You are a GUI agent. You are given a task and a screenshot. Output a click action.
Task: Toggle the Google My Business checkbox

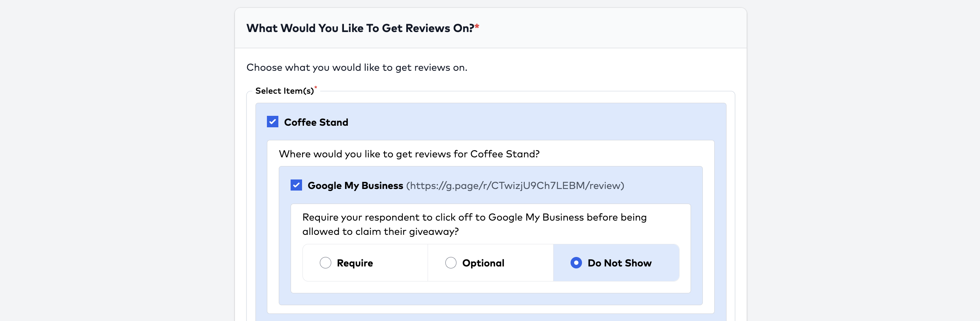tap(296, 185)
